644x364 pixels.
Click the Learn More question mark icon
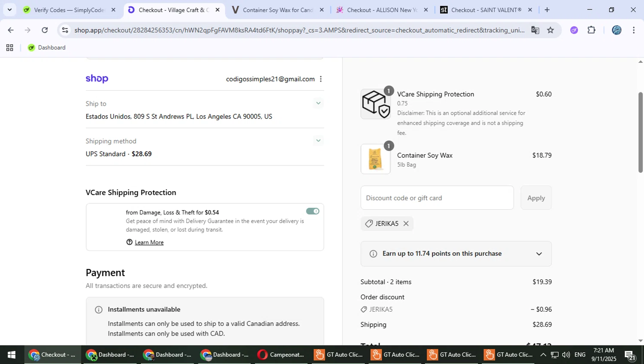pyautogui.click(x=129, y=242)
